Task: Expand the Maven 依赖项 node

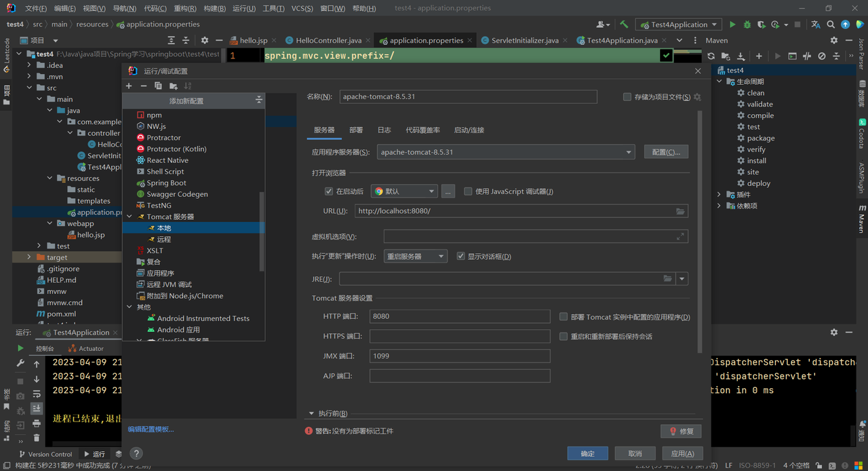Action: point(719,206)
